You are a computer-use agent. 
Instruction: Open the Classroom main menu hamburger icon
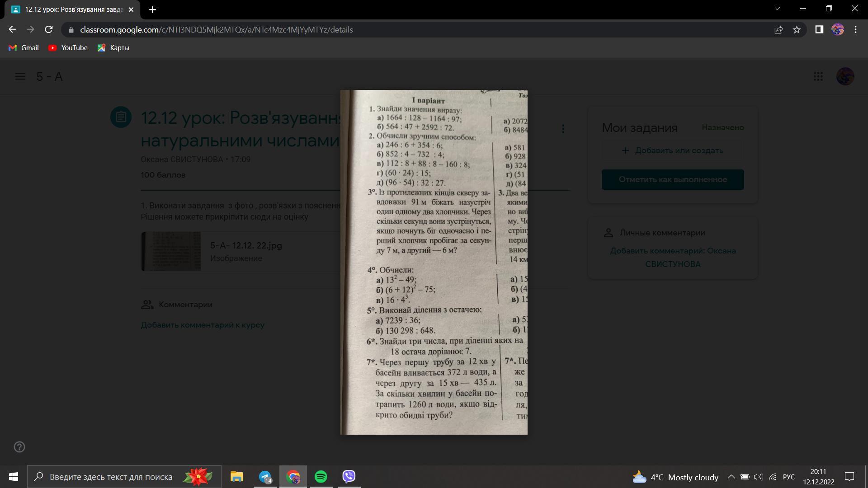coord(20,76)
